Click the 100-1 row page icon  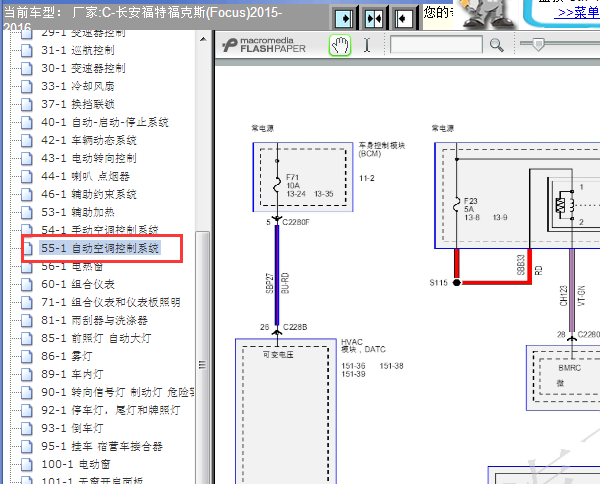click(27, 464)
